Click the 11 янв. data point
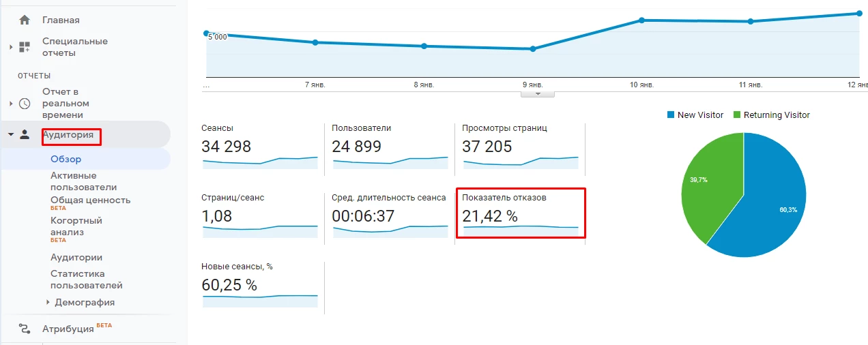 (751, 21)
